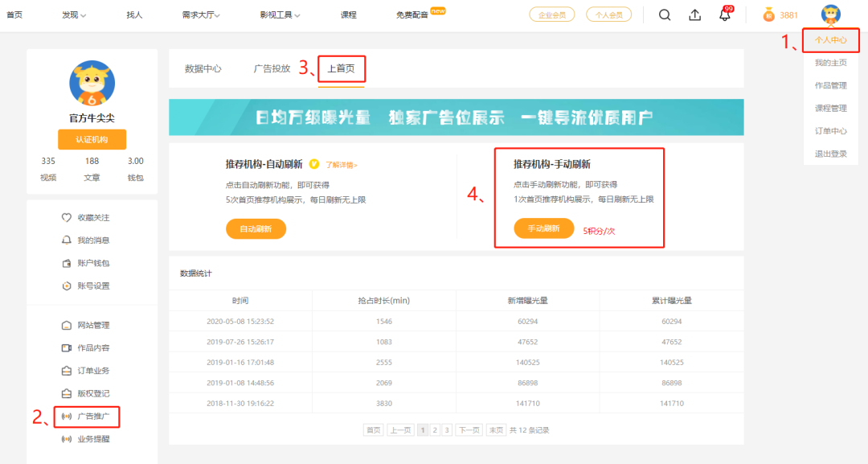Open 账户钱包 wallet icon in sidebar

pos(68,263)
